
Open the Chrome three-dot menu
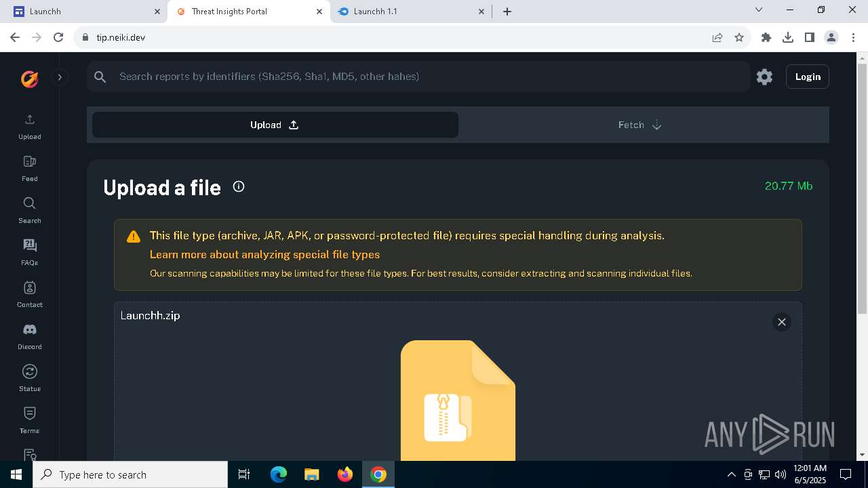pyautogui.click(x=853, y=37)
